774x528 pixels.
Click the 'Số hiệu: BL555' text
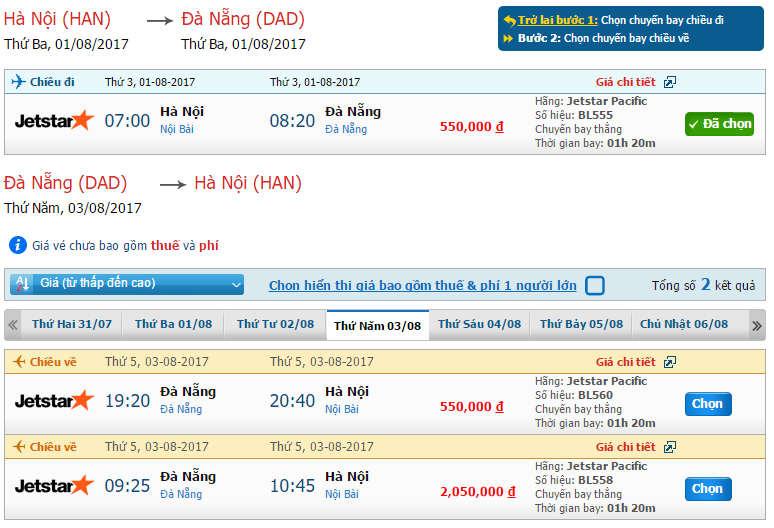[x=574, y=115]
